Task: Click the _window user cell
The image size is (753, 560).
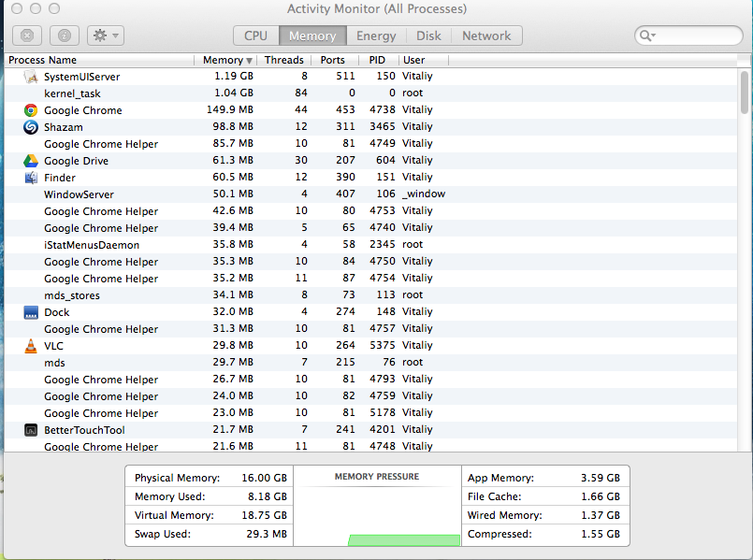Action: pyautogui.click(x=424, y=194)
